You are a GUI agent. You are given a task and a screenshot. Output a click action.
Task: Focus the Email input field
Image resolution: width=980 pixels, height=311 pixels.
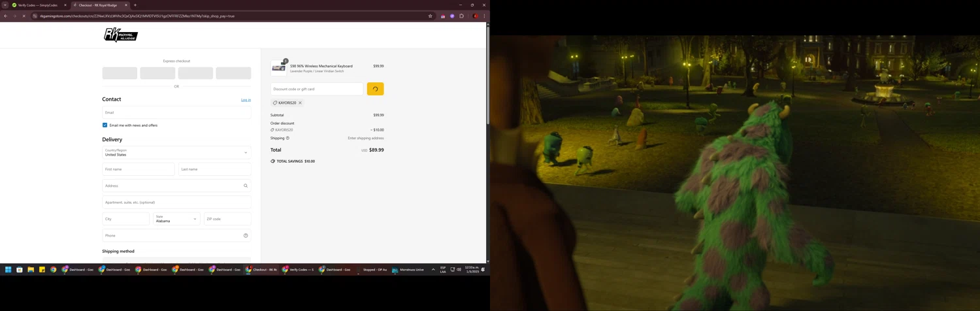176,112
